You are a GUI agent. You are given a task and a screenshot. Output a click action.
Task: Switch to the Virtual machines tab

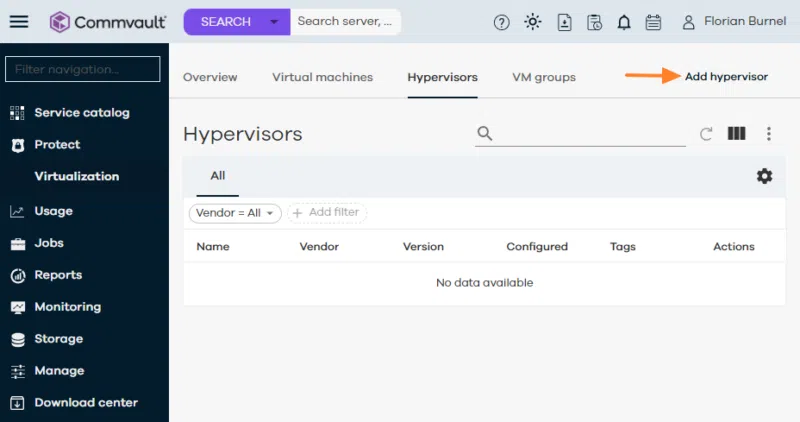322,77
